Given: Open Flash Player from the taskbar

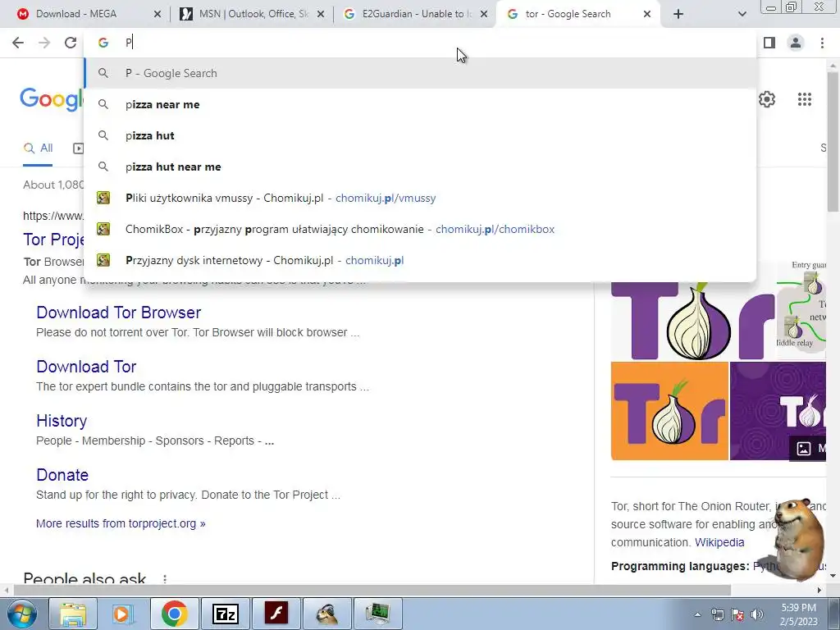Looking at the screenshot, I should point(276,614).
